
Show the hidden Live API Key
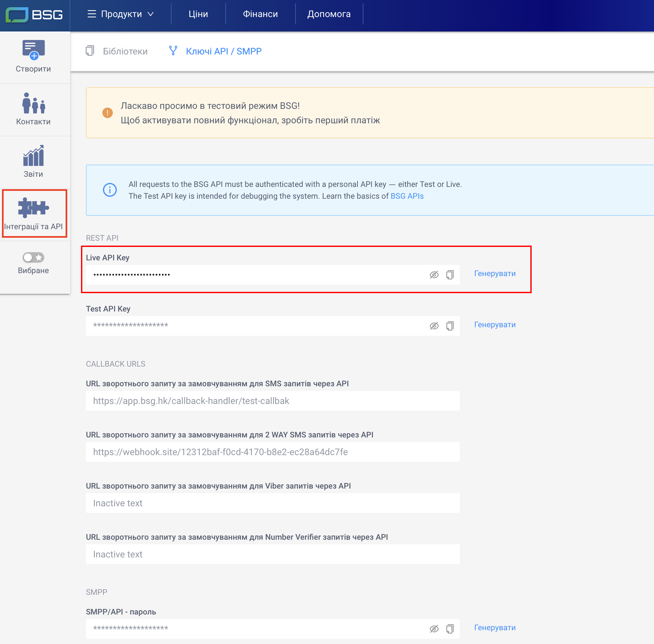point(434,275)
